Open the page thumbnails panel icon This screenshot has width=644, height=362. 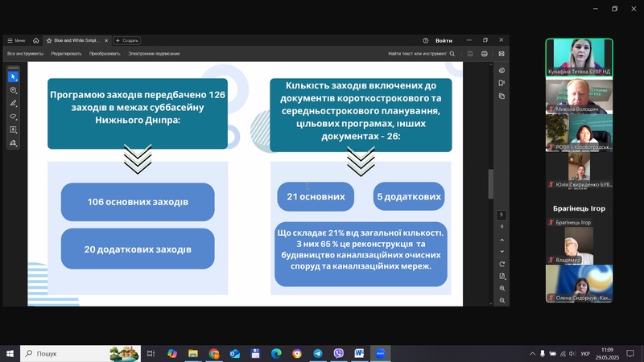(x=502, y=96)
